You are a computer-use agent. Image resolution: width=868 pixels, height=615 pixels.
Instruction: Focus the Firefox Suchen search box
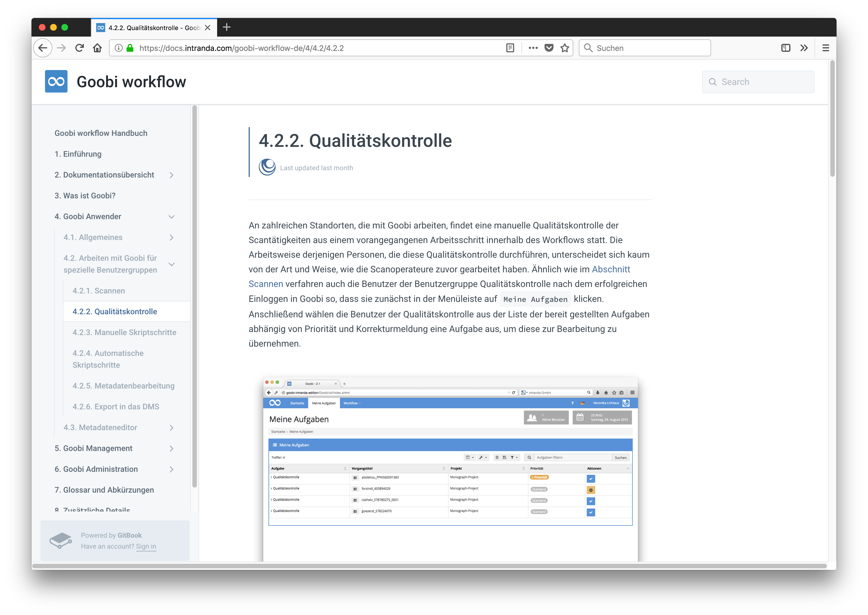tap(645, 48)
